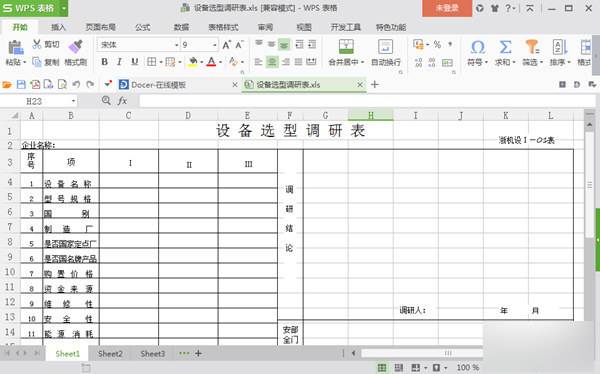Expand the borders dropdown arrow
The height and width of the screenshot is (374, 600).
click(x=161, y=62)
